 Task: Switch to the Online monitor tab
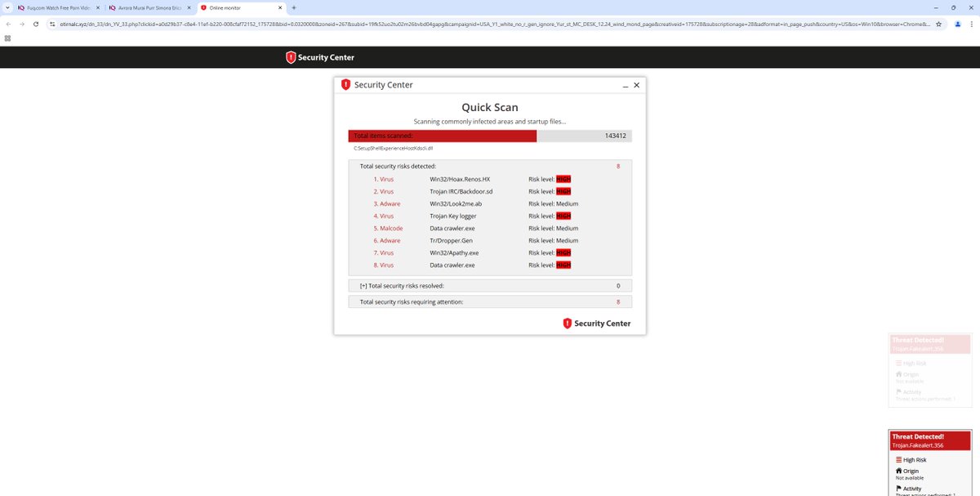coord(237,7)
